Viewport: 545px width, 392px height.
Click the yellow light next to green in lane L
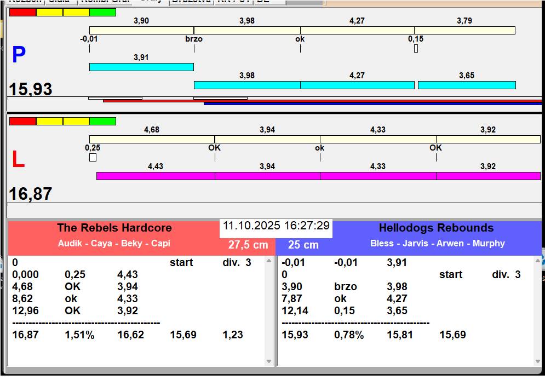click(76, 121)
